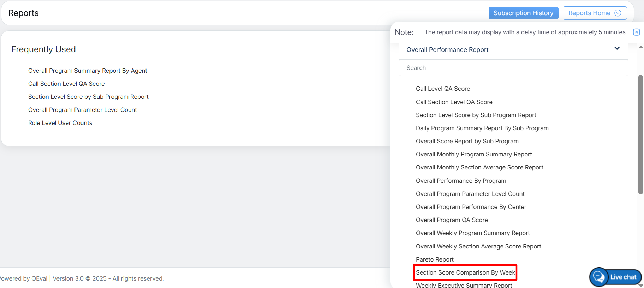Open the Pareto Report
644x288 pixels.
[x=435, y=259]
